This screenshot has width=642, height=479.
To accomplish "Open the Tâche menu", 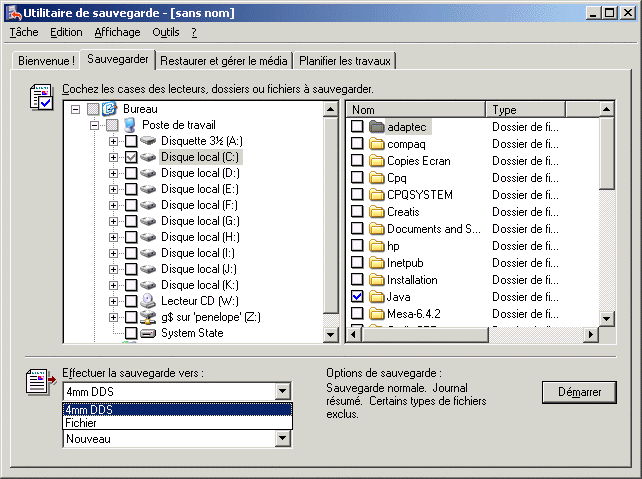I will pos(24,32).
